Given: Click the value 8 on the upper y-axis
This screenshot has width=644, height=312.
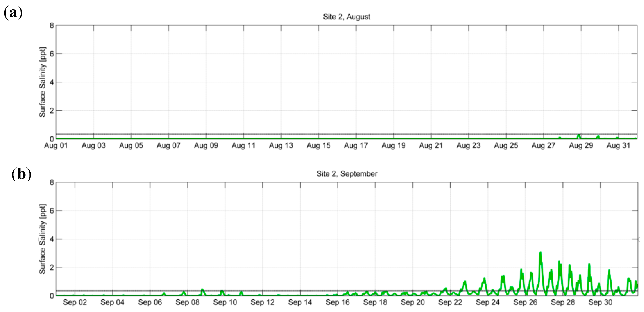Looking at the screenshot, I should tap(51, 25).
